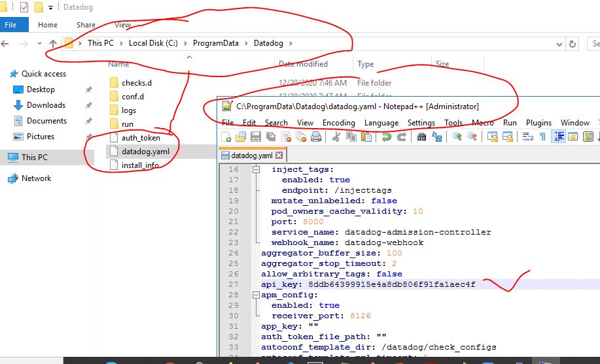The image size is (600, 364).
Task: Click the New file icon in Notepad++ toolbar
Action: tap(226, 137)
